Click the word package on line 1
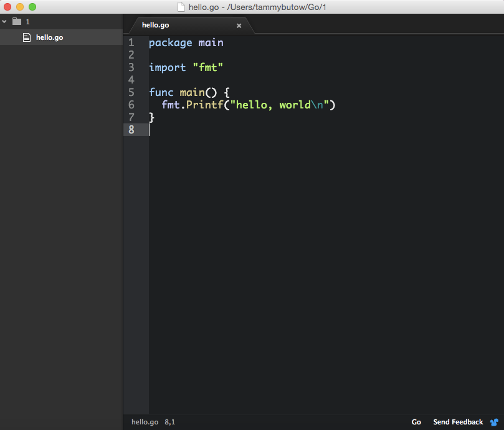Screen dimensions: 504x430 170,43
